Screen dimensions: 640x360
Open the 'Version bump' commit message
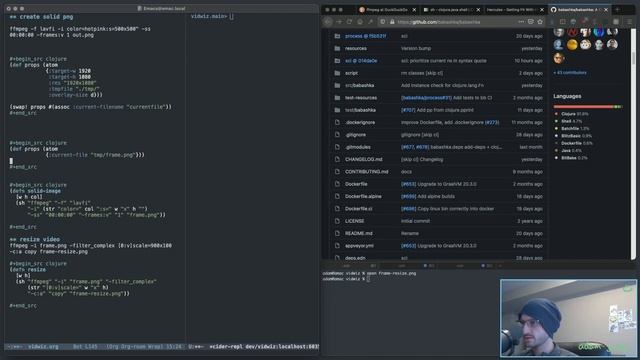tap(416, 48)
